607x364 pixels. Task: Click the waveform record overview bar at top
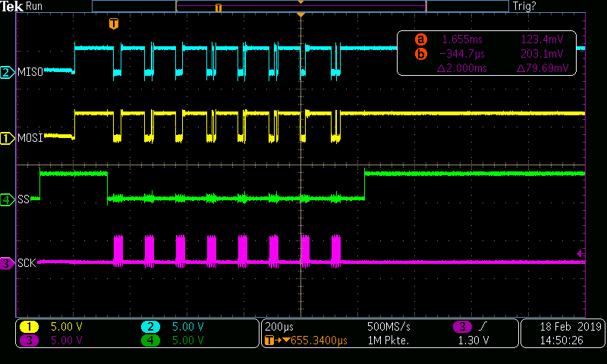coord(300,6)
